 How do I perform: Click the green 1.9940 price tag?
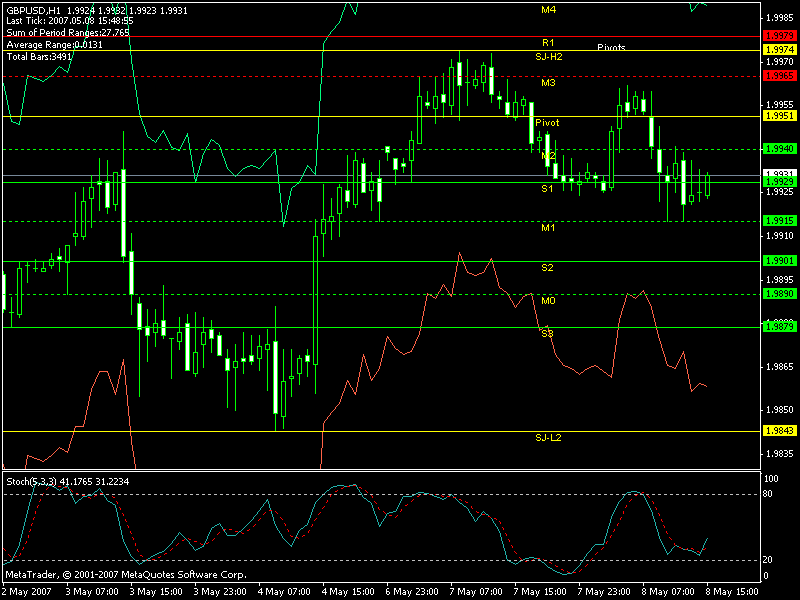[779, 148]
